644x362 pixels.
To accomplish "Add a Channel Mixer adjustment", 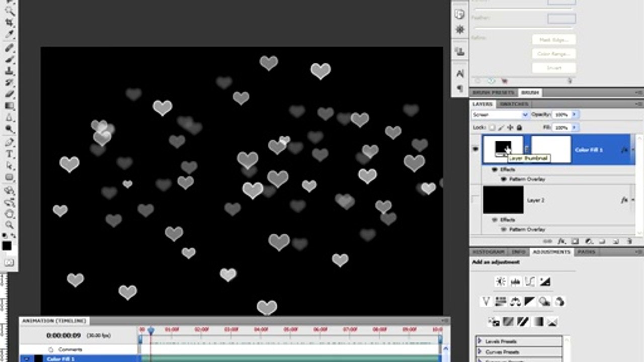I will point(559,301).
